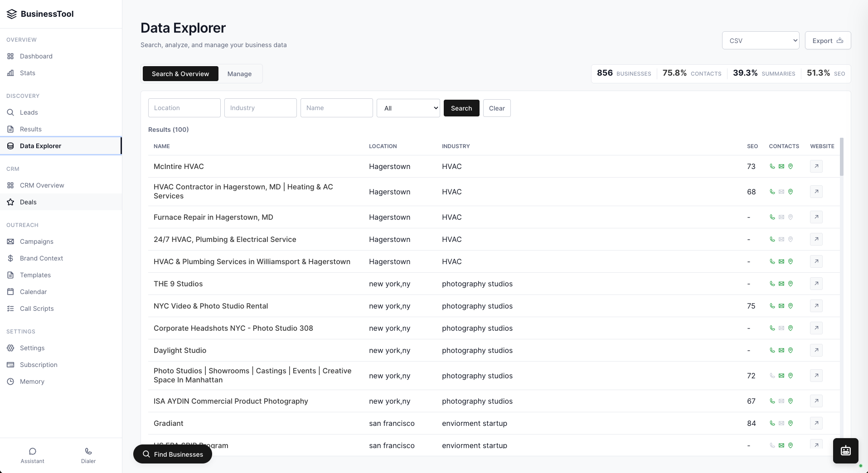Select Templates in the Outreach section

pos(35,275)
